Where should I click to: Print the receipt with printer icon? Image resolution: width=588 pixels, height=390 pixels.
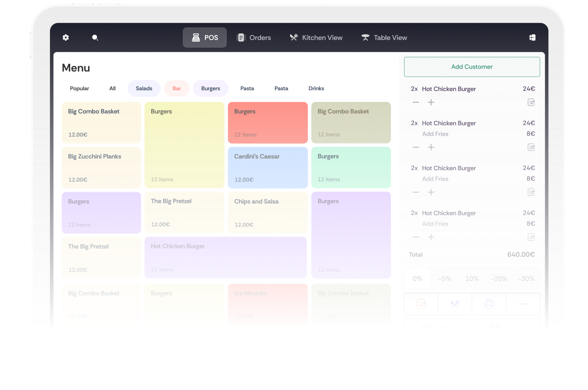489,304
